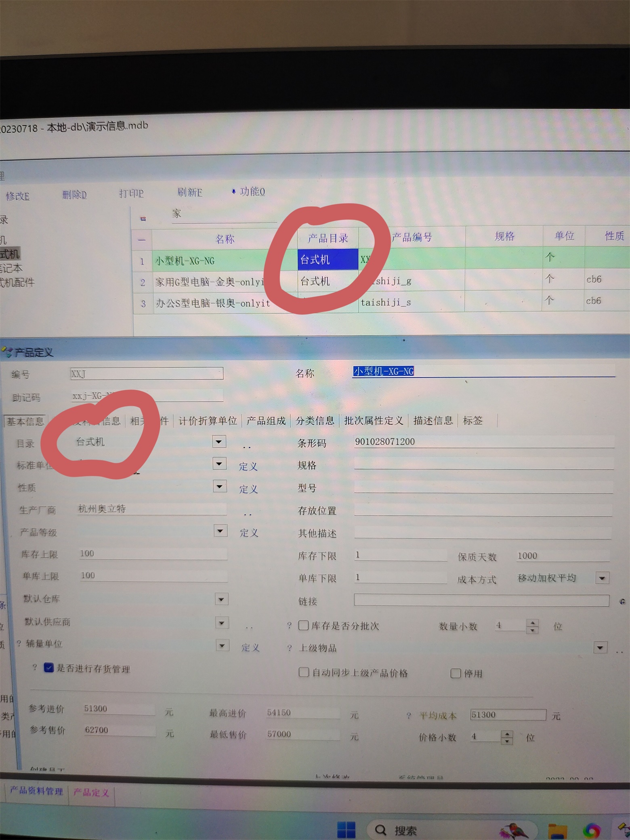Screen dimensions: 630x840
Task: Click into the 条形码 input field
Action: (483, 442)
